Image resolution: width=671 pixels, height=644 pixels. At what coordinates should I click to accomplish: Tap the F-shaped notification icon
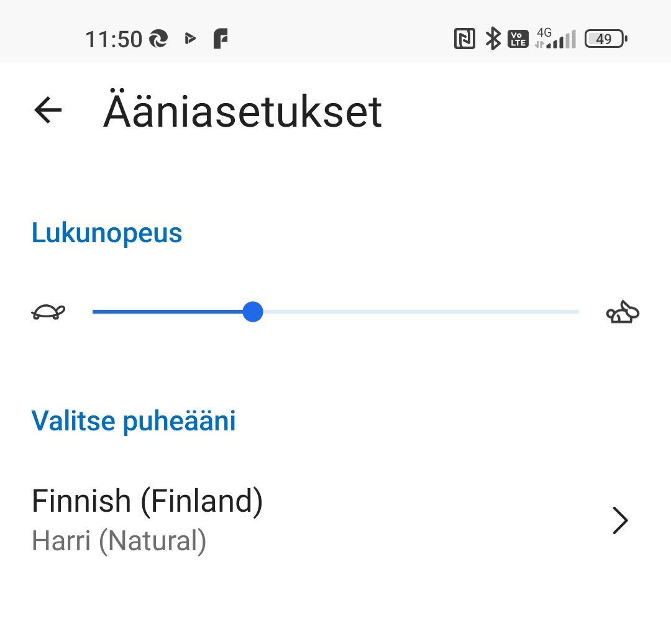click(221, 40)
